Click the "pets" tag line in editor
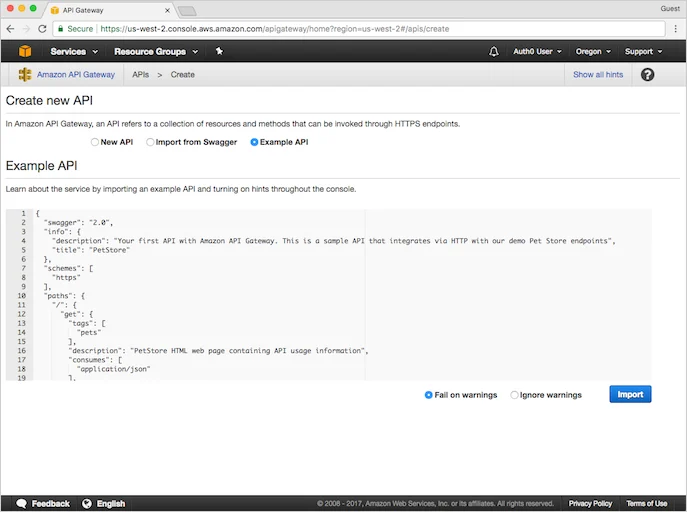The width and height of the screenshot is (687, 512). tap(89, 332)
